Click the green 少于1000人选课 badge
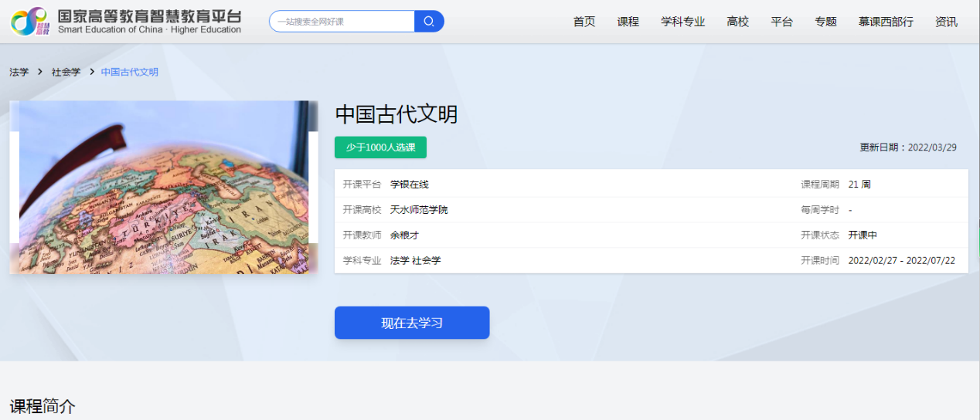980x420 pixels. click(x=380, y=147)
